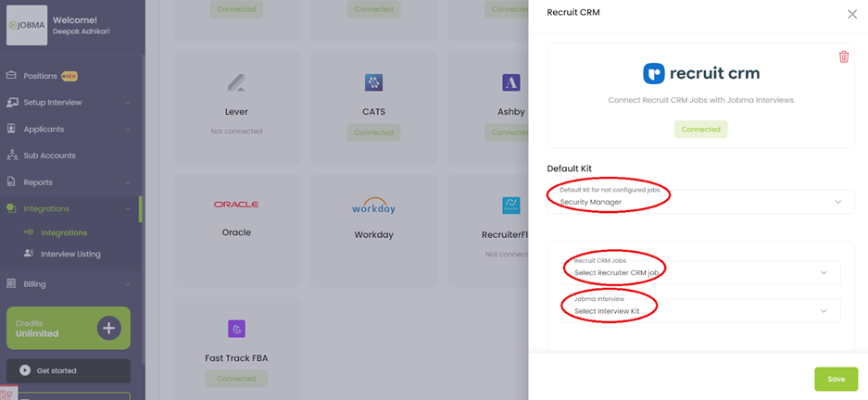868x400 pixels.
Task: Open the Recruit CRM Jobs dropdown
Action: (701, 272)
